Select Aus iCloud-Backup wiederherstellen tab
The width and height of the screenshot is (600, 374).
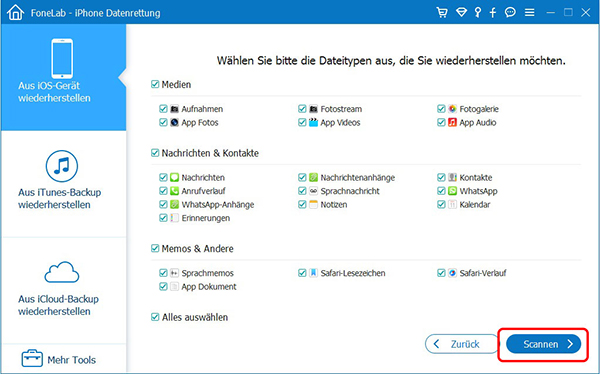click(64, 290)
